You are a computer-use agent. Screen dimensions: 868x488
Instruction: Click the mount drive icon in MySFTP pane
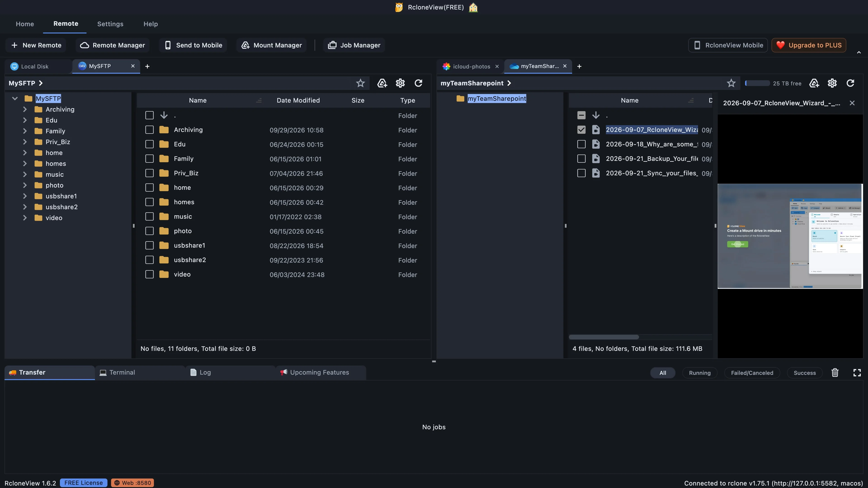coord(382,83)
